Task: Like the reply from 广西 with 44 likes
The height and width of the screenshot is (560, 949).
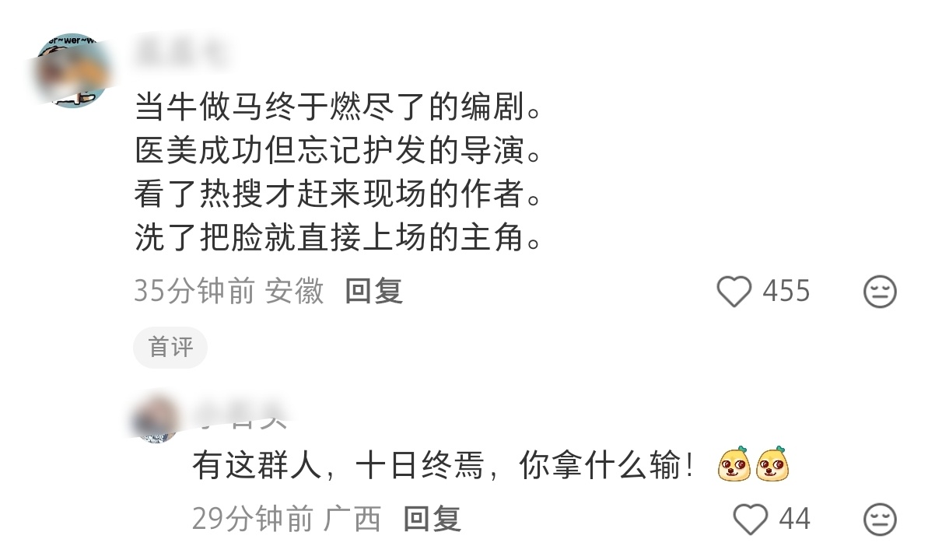Action: point(751,519)
